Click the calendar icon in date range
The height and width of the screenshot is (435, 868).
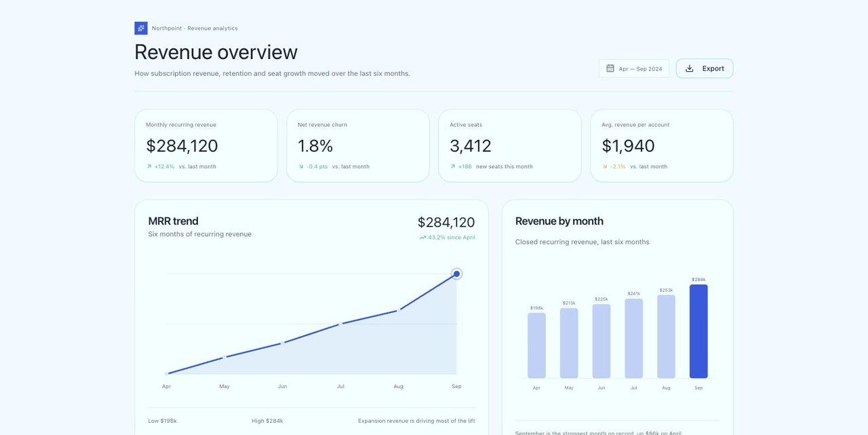610,69
